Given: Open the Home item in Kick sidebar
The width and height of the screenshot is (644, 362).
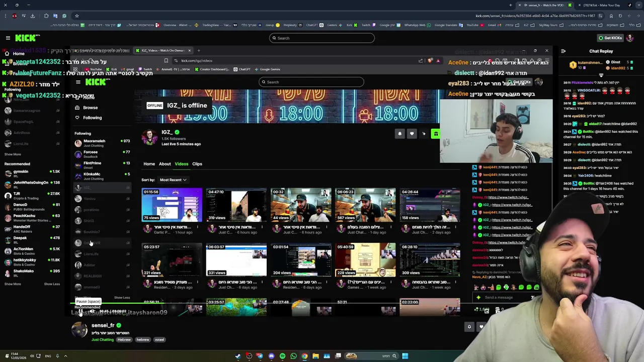Looking at the screenshot, I should point(19,53).
